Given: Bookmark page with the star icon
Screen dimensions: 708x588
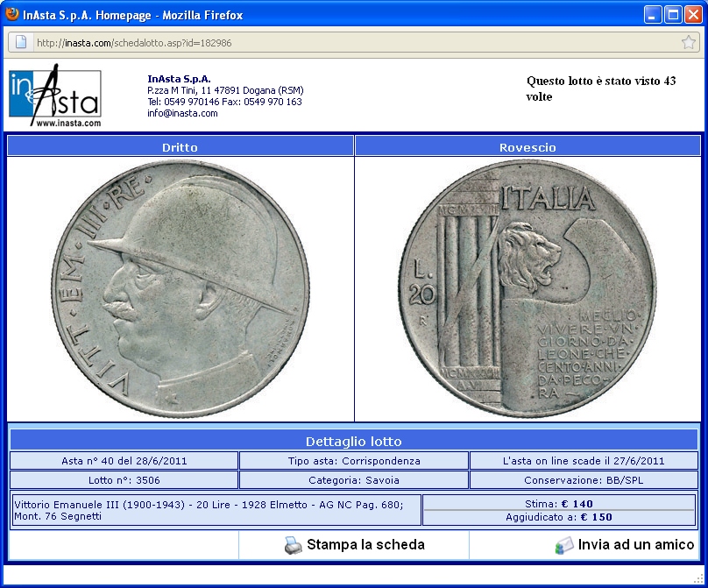Looking at the screenshot, I should click(x=689, y=42).
